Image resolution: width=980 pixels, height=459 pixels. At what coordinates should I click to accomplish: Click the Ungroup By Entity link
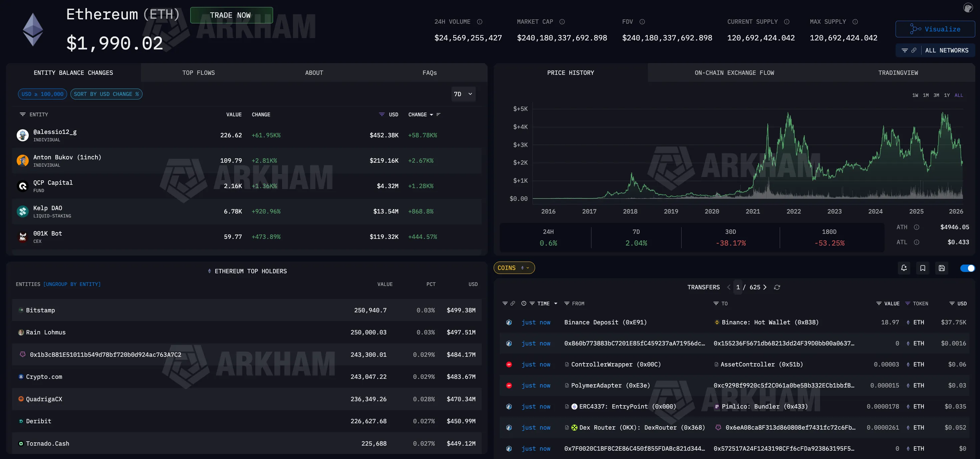pos(72,284)
